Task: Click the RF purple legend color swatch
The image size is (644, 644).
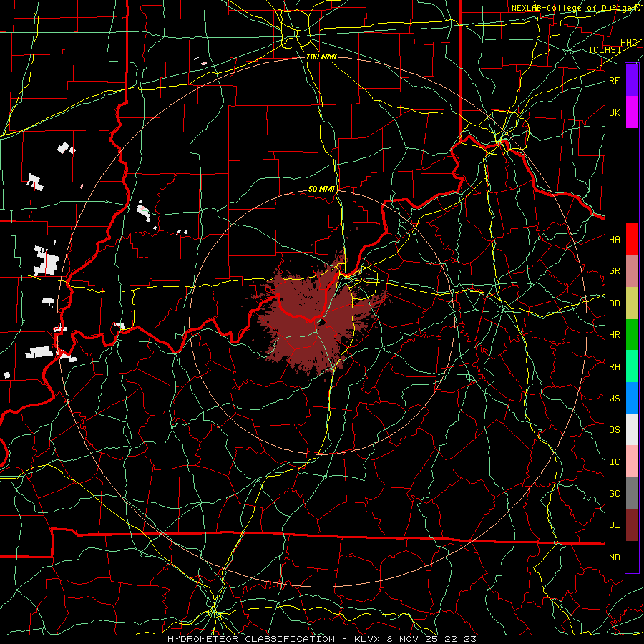Action: click(632, 80)
